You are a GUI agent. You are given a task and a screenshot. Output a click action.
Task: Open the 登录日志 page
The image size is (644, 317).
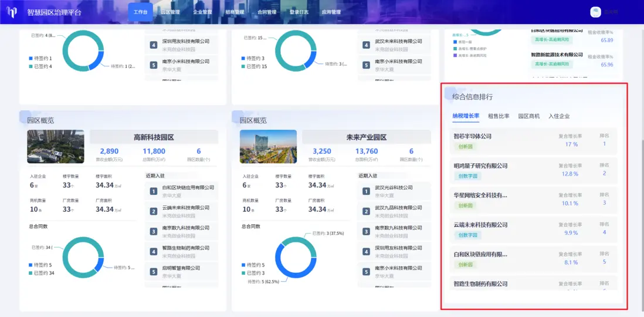coord(299,12)
